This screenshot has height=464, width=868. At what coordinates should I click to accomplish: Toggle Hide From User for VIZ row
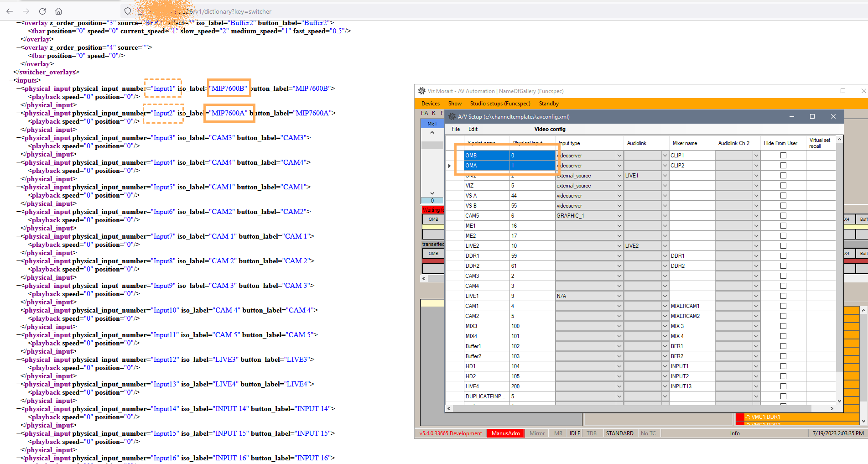(x=783, y=186)
